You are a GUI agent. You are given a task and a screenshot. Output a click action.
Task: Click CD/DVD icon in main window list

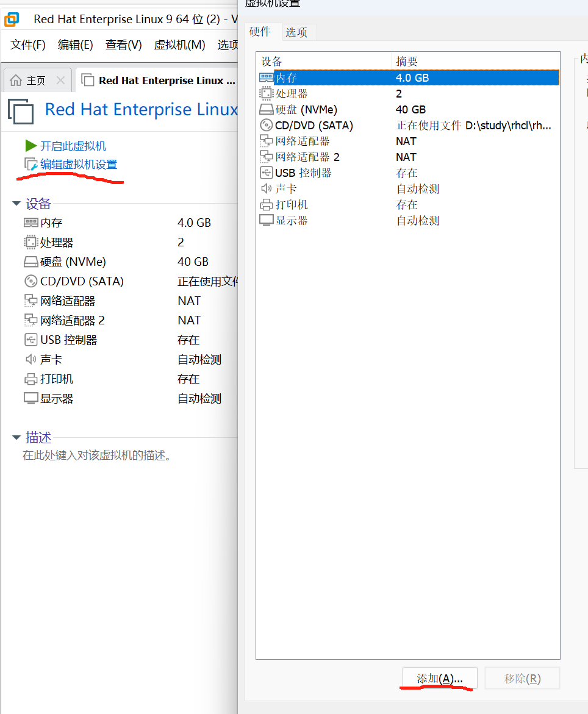[31, 282]
